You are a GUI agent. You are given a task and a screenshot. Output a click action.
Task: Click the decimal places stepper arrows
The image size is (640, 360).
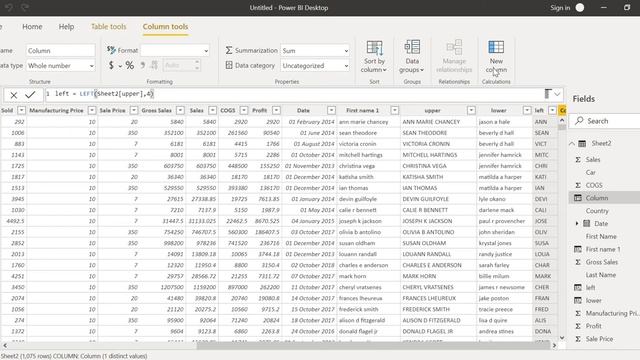(x=197, y=65)
